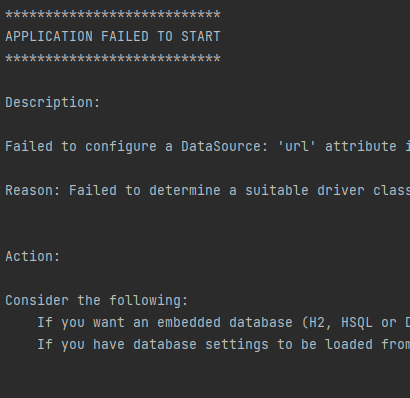Screen dimensions: 410x398
Task: Click the word determine in the Reason line
Action: click(x=185, y=191)
